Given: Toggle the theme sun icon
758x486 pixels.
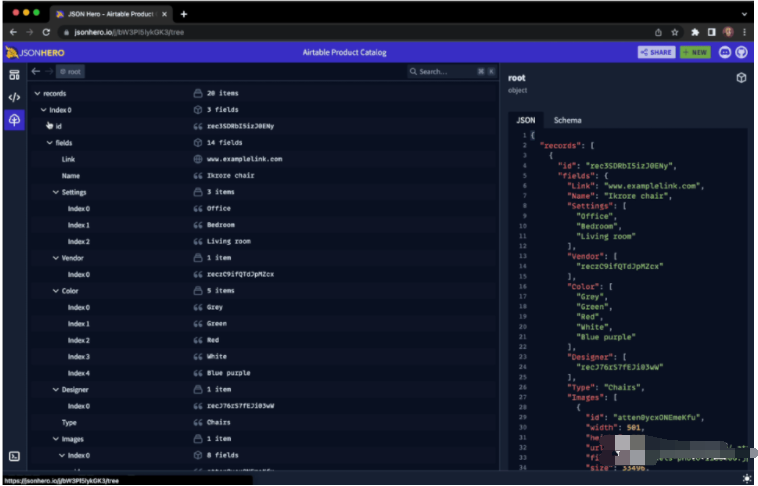Looking at the screenshot, I should (x=747, y=478).
